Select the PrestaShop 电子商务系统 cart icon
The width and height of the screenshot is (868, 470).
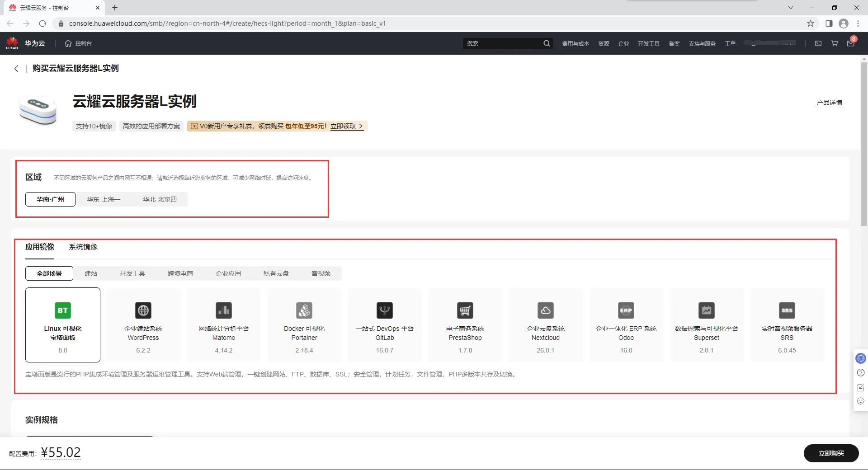(465, 310)
